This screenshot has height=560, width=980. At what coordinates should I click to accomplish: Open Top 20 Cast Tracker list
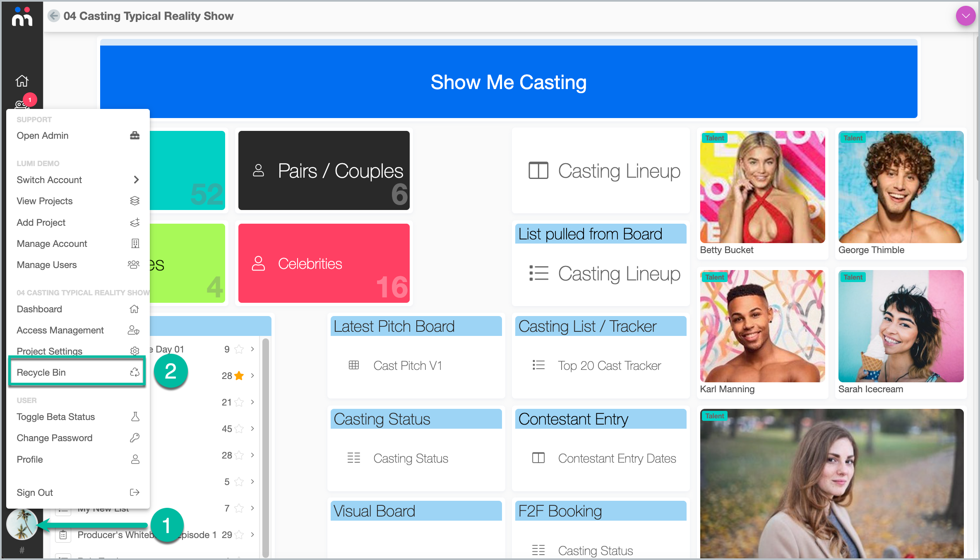(x=609, y=366)
